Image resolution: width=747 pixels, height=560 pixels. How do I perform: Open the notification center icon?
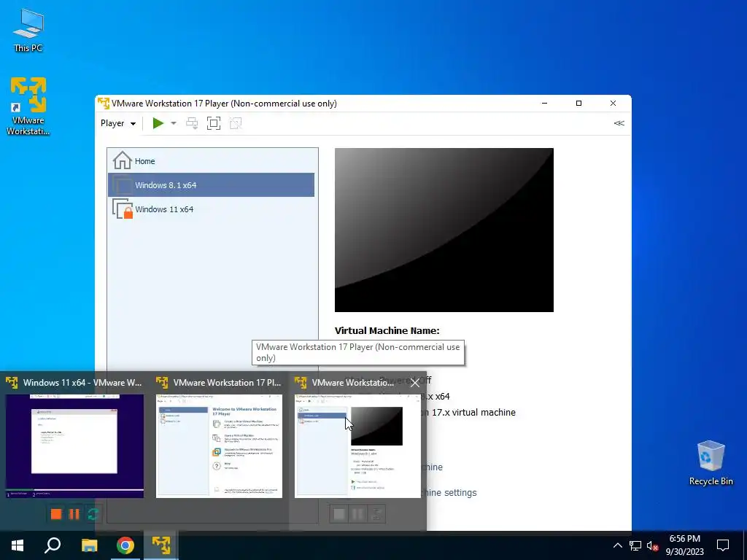coord(723,545)
